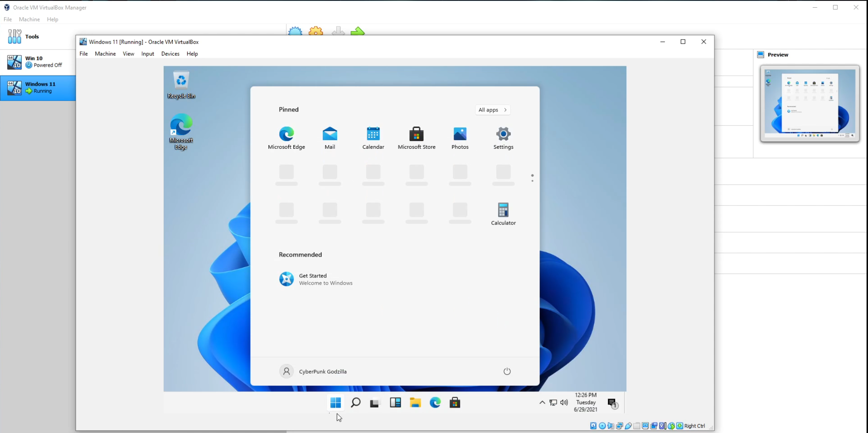The image size is (868, 433).
Task: Open File menu in VirtualBox Manager window
Action: click(8, 19)
